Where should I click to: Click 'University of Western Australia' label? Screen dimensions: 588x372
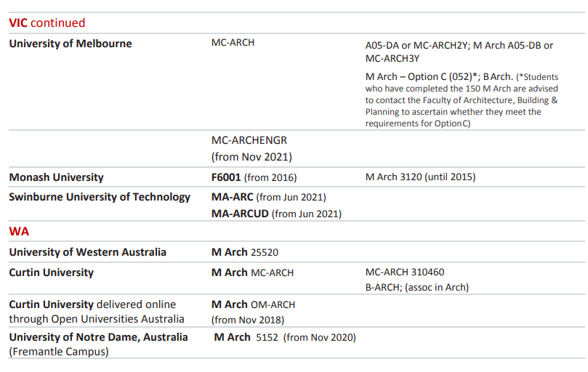coord(88,252)
